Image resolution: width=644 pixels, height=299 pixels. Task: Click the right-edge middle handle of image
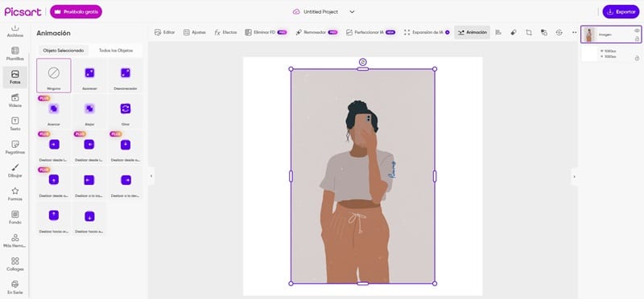point(435,176)
